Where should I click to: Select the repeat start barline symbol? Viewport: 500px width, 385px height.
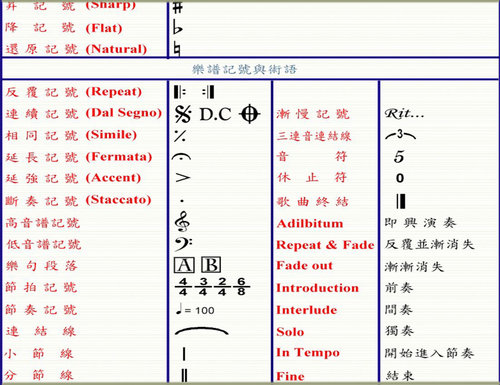click(x=180, y=92)
